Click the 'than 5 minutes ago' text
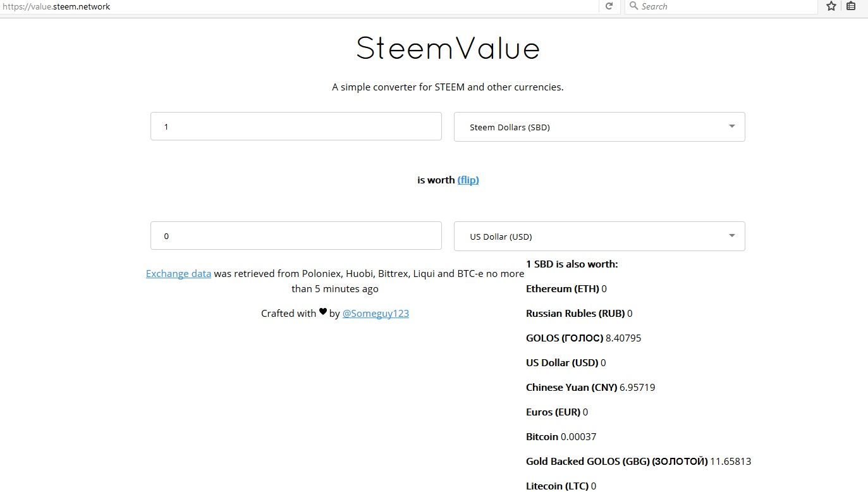Image resolution: width=868 pixels, height=492 pixels. coord(335,289)
